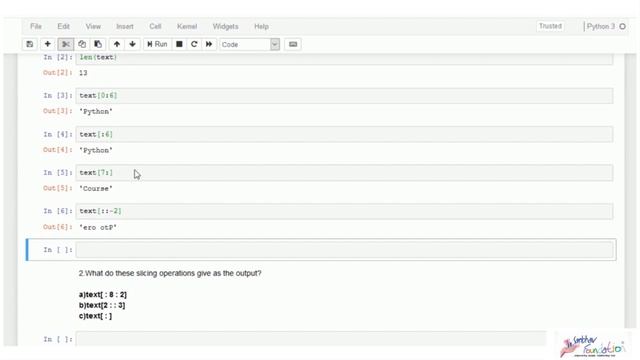Click the Out[2]: prompt label
The height and width of the screenshot is (360, 640).
point(58,73)
